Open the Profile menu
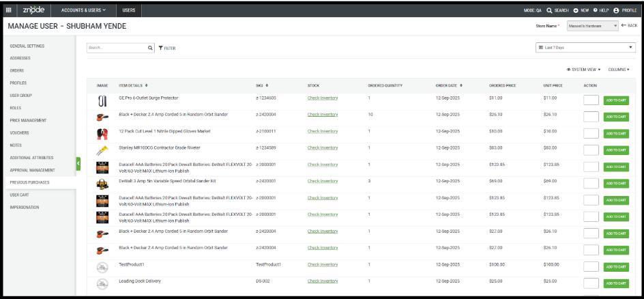 coord(625,10)
